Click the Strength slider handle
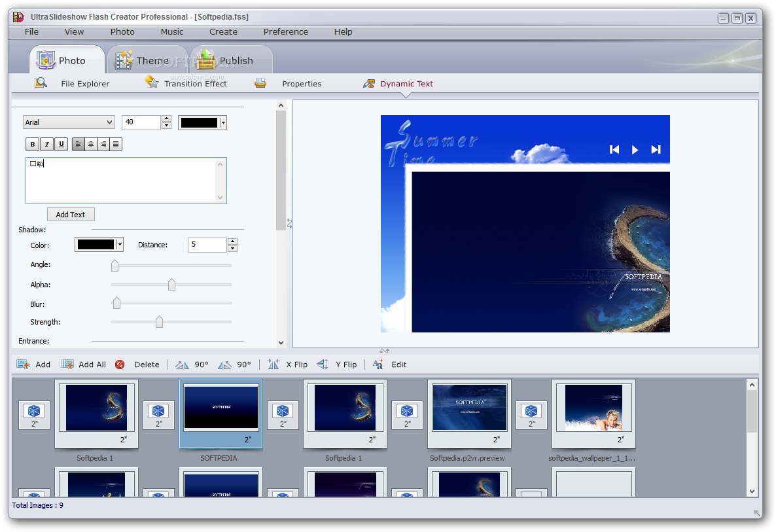Image resolution: width=776 pixels, height=532 pixels. click(x=160, y=322)
